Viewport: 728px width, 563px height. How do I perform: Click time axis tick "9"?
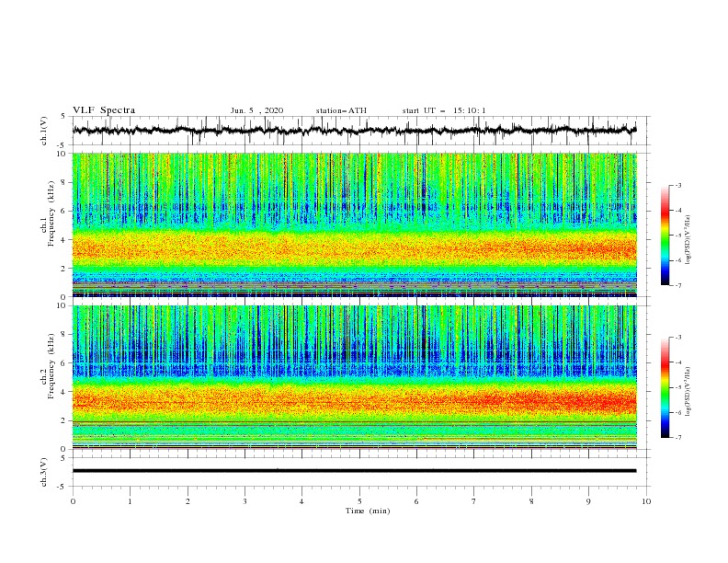[588, 501]
